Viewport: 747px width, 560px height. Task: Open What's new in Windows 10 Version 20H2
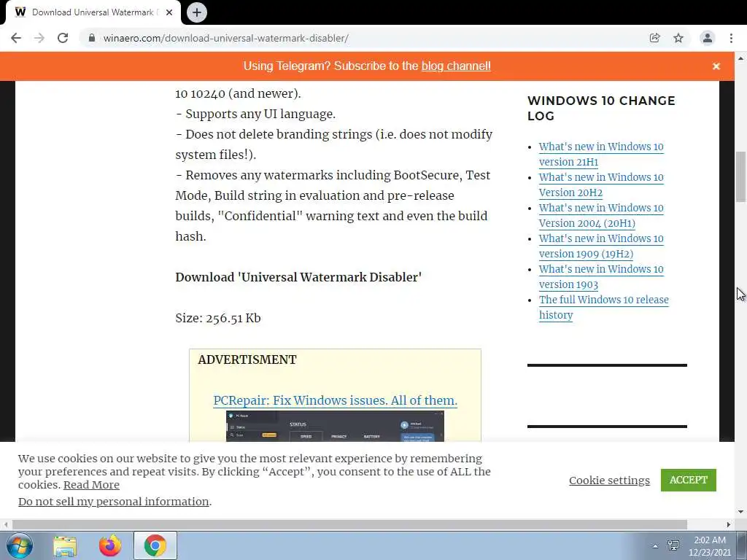601,184
